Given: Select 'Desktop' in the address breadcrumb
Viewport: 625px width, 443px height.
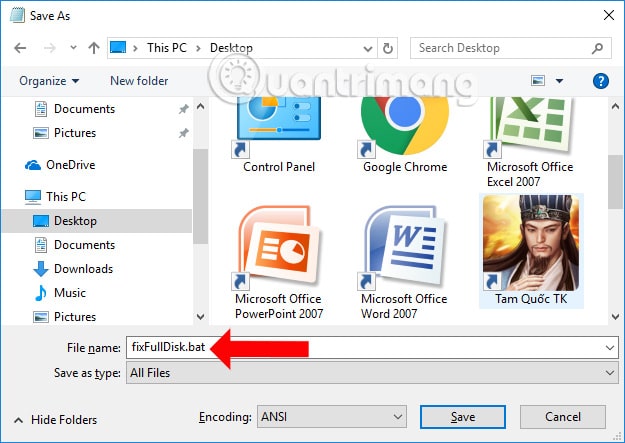Looking at the screenshot, I should [x=231, y=48].
